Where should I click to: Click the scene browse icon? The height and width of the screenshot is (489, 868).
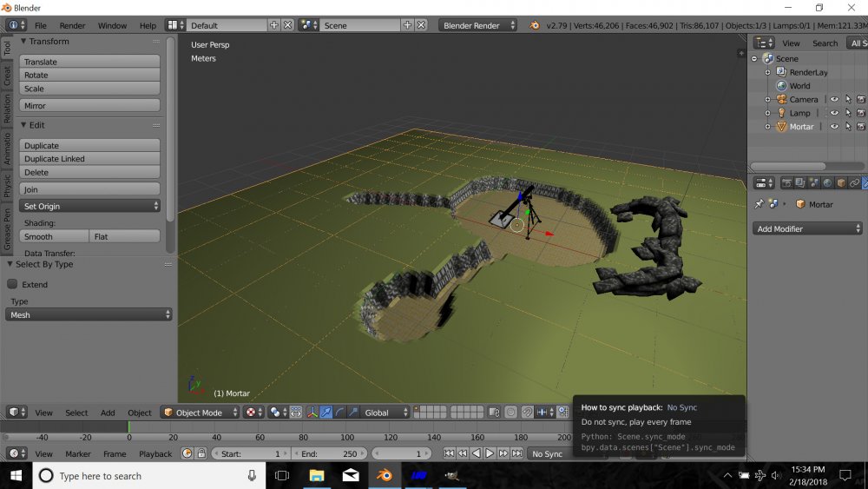point(308,25)
